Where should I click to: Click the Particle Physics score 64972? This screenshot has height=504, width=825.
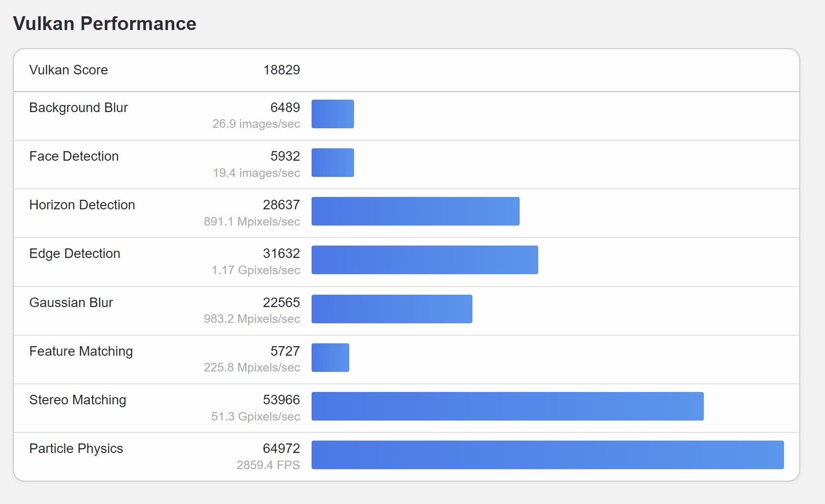(x=282, y=449)
